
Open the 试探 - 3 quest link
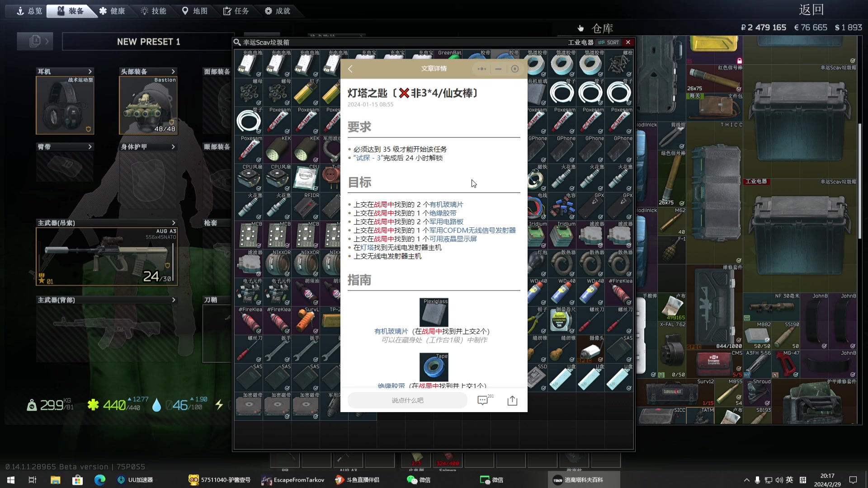tap(368, 158)
